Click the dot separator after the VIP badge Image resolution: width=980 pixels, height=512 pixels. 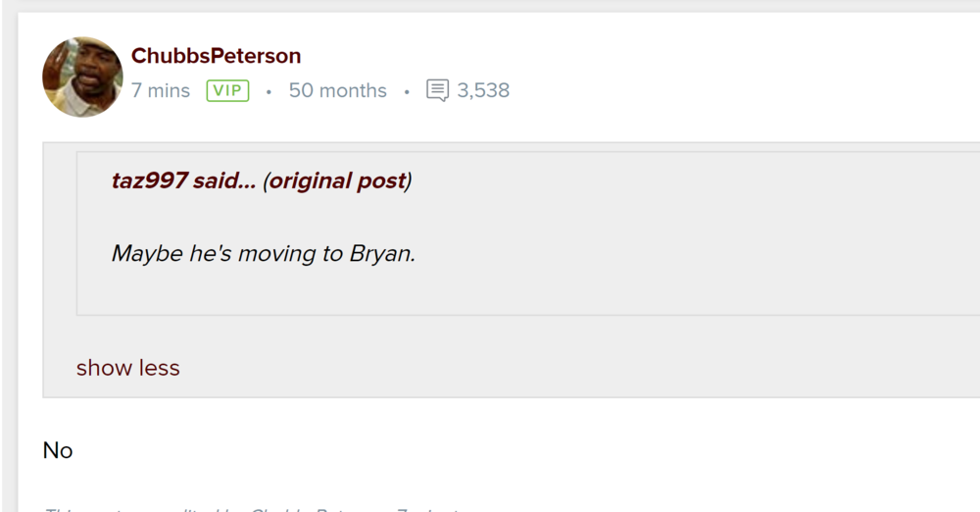[x=269, y=92]
